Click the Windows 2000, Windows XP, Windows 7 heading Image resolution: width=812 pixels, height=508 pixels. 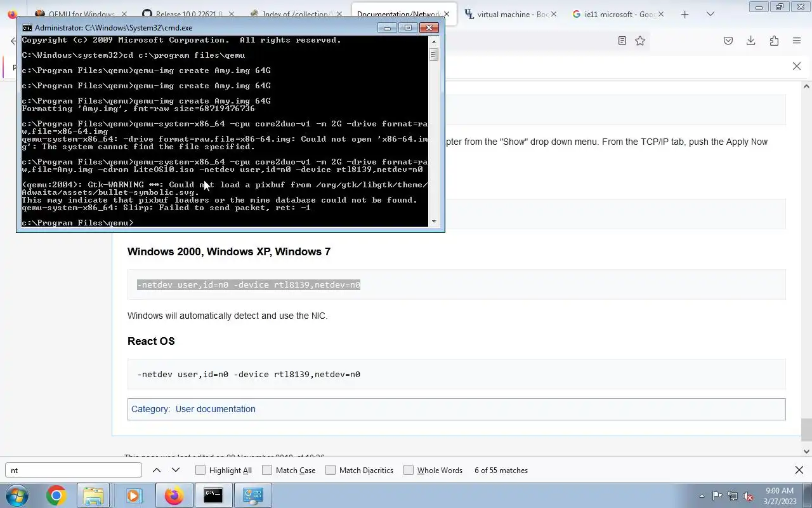(229, 251)
